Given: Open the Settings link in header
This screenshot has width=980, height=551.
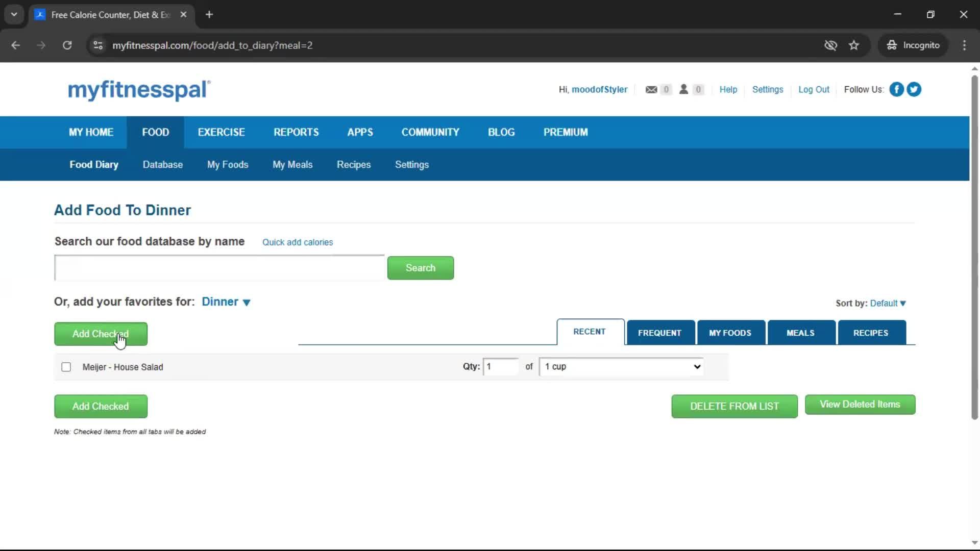Looking at the screenshot, I should click(x=768, y=89).
